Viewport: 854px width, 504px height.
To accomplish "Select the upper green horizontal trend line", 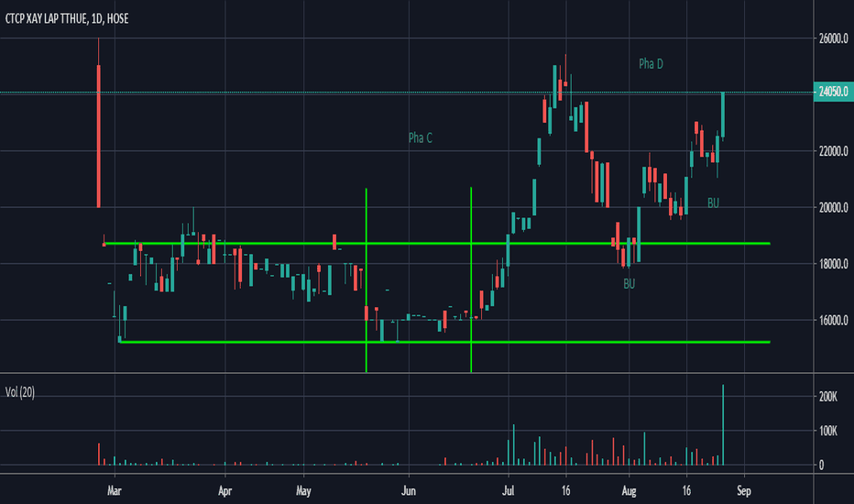I will click(x=437, y=243).
